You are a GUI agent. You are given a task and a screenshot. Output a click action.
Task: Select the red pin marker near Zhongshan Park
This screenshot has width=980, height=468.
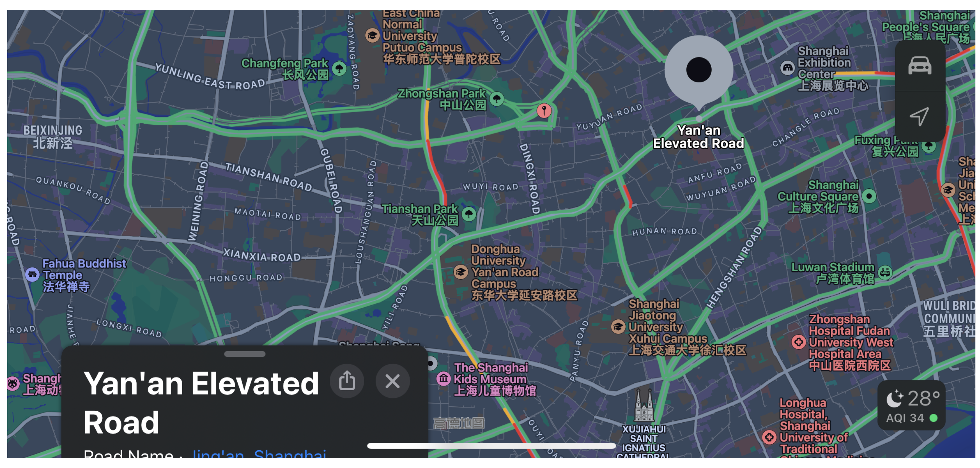[544, 110]
